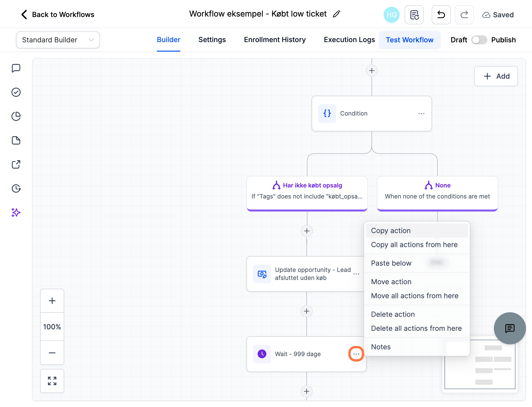Select Copy action from context menu
This screenshot has width=532, height=407.
click(417, 231)
